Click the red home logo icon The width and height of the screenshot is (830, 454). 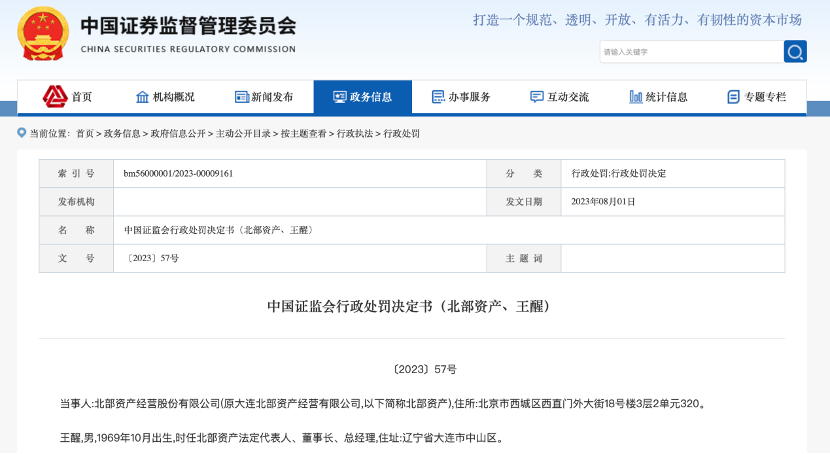click(x=55, y=96)
